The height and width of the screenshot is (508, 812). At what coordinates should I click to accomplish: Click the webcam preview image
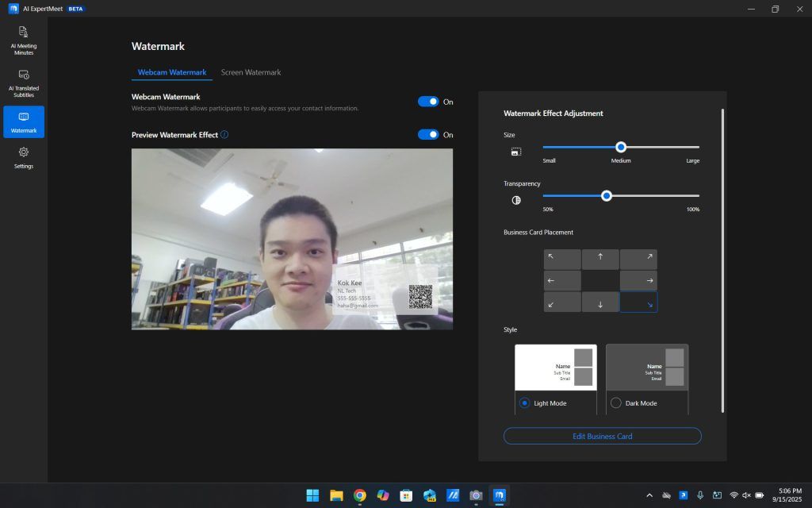pos(292,239)
